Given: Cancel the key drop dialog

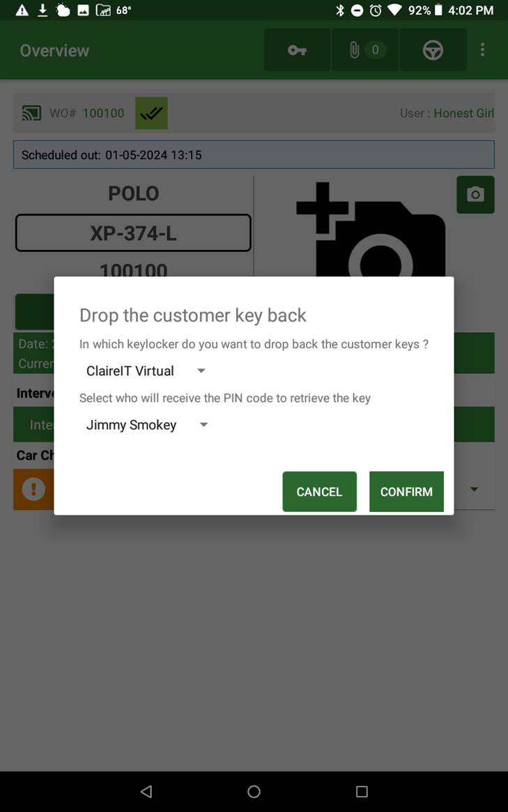Looking at the screenshot, I should pyautogui.click(x=319, y=492).
